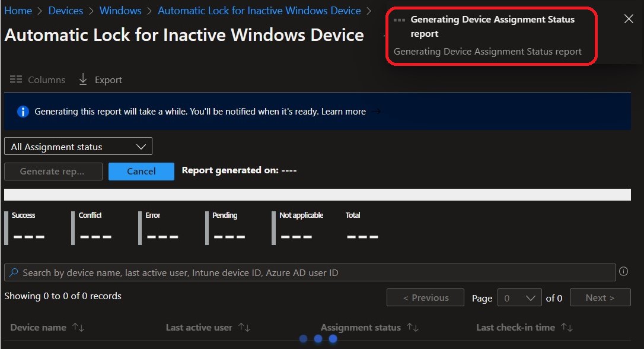644x349 pixels.
Task: Select Windows from the breadcrumb trail
Action: (x=120, y=11)
